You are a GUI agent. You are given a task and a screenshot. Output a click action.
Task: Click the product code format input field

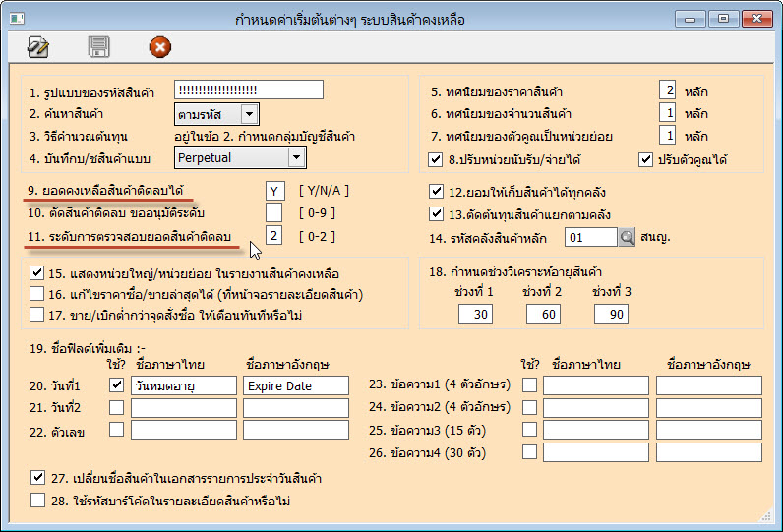click(248, 90)
